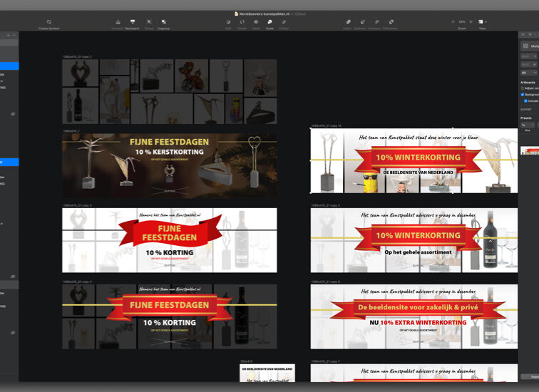Click the small artboard at the canvas bottom

coord(267,373)
